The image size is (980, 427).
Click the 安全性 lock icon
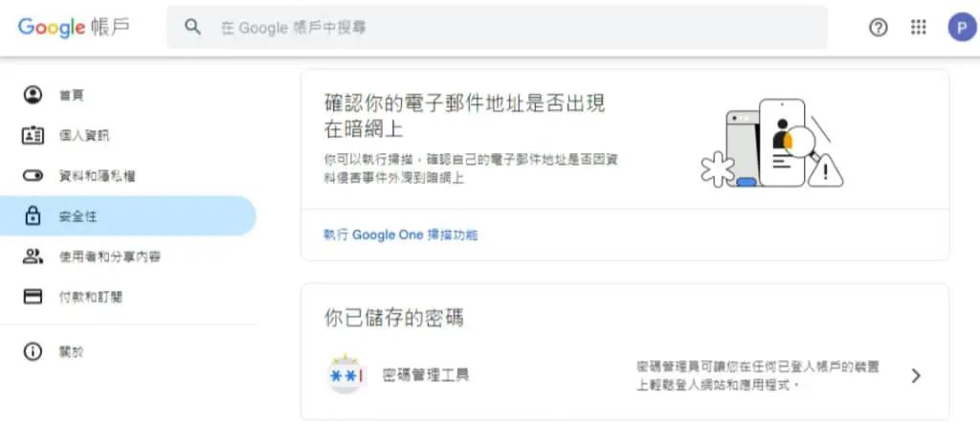tap(33, 216)
